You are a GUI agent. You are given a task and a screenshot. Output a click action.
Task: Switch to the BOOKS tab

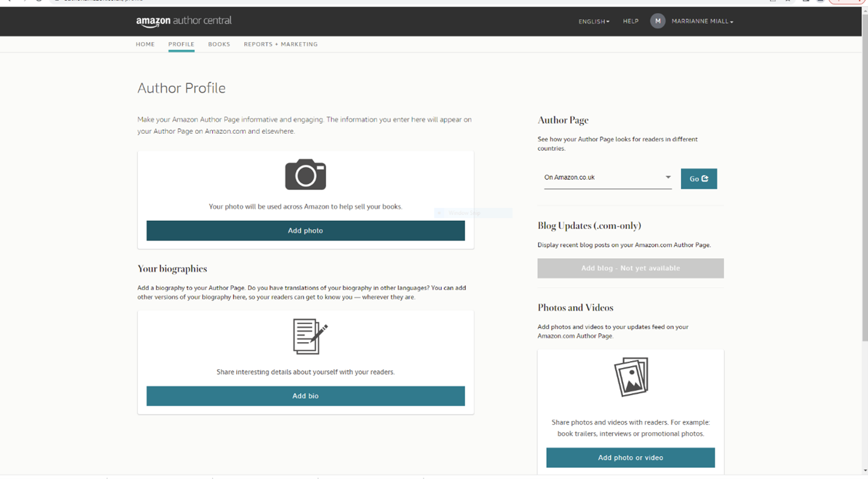[x=219, y=44]
